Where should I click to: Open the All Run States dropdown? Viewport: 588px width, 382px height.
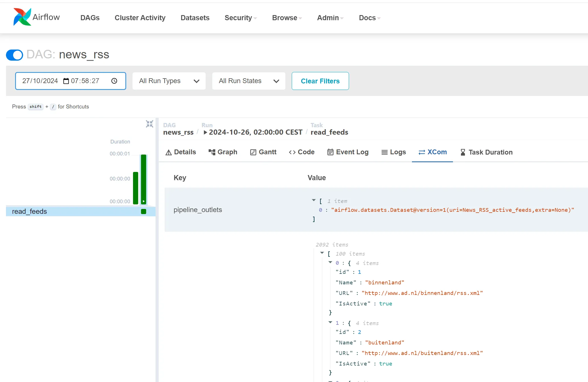point(249,81)
